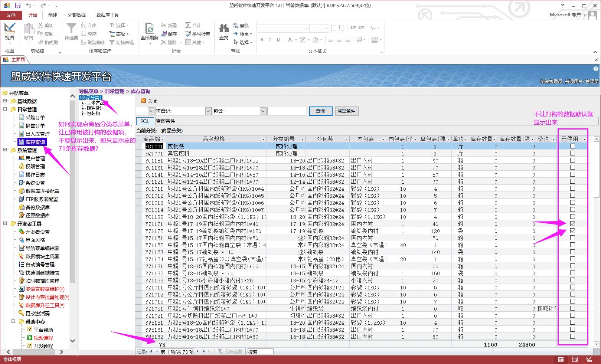Open 已停用 column header filter arrow
601x364 pixels.
pyautogui.click(x=584, y=139)
